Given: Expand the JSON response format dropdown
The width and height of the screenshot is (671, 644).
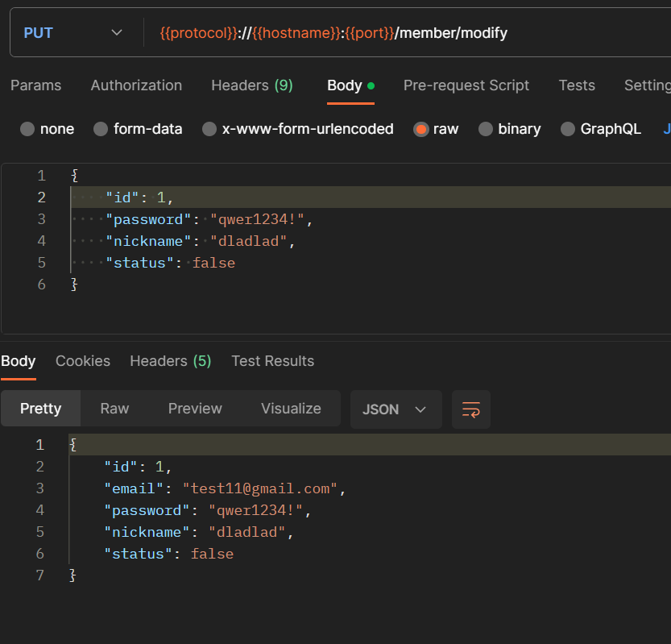Looking at the screenshot, I should [x=395, y=409].
